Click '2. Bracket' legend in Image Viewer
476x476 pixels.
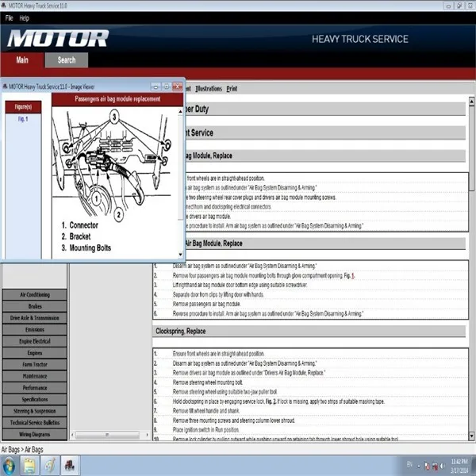[x=76, y=236]
